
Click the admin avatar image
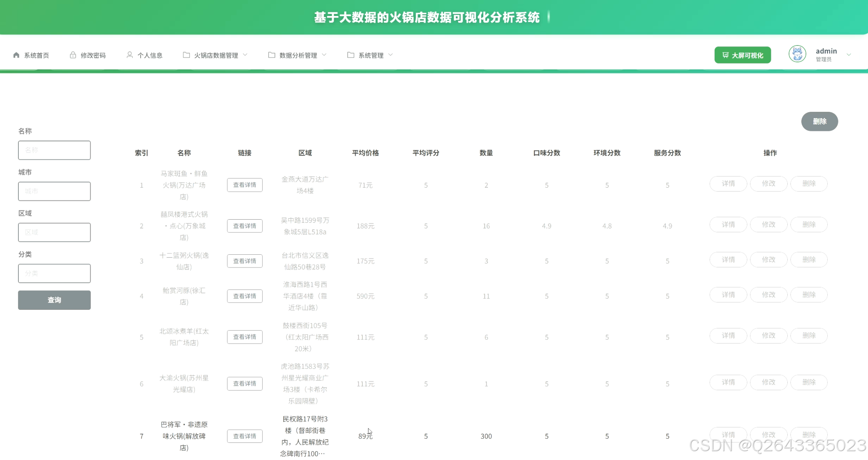click(797, 54)
